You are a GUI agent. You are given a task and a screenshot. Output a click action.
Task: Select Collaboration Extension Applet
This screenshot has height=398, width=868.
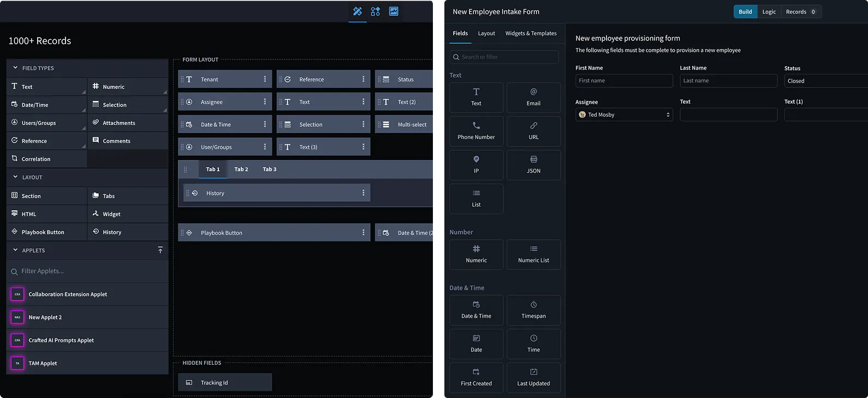click(87, 294)
